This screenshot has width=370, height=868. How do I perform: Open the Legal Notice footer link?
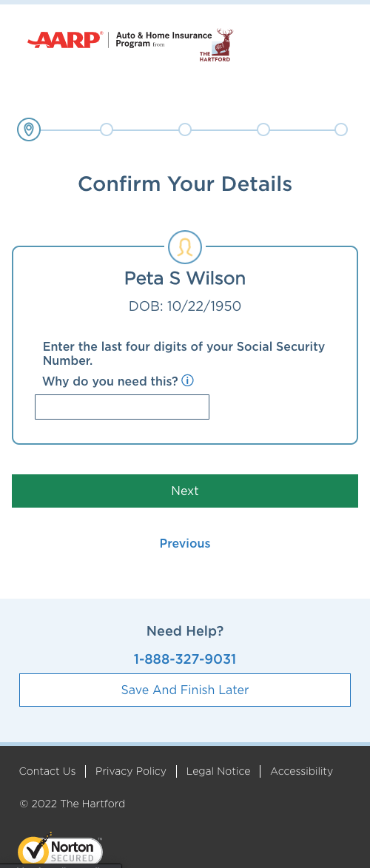pyautogui.click(x=218, y=771)
